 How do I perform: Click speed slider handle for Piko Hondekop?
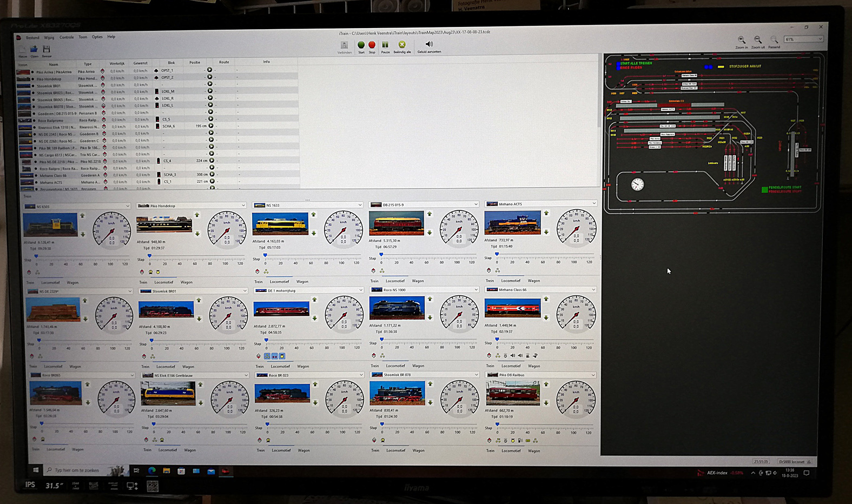(150, 256)
